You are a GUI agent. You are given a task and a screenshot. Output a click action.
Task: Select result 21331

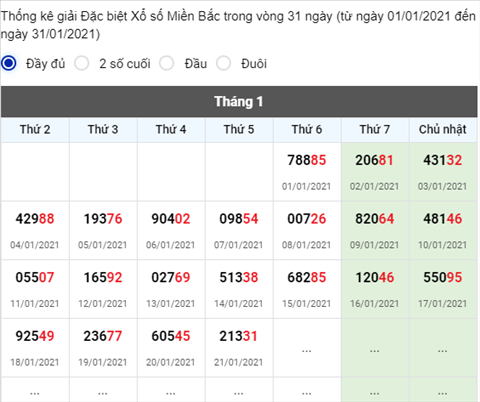tap(238, 336)
